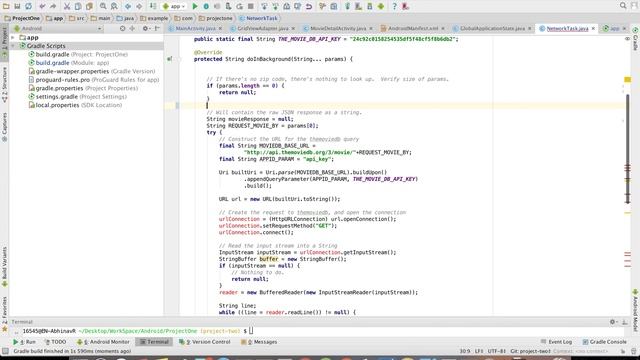
Task: Run the app with green play button
Action: click(x=195, y=6)
